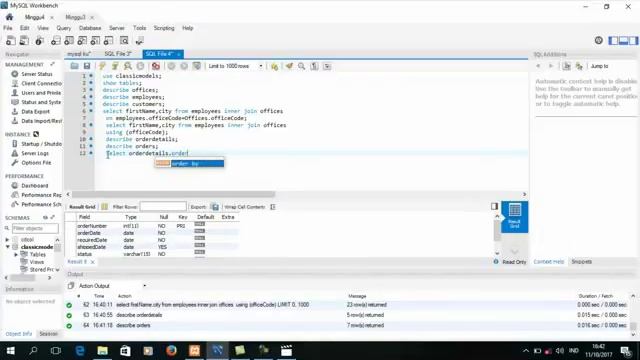Click the Result Grid side panel button

click(x=514, y=217)
